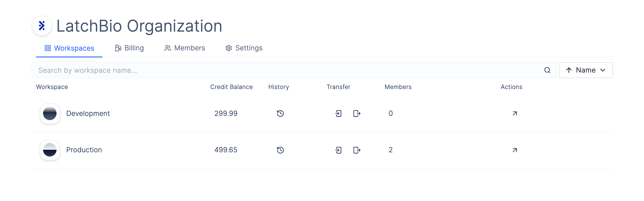Click the search magnifier icon
The image size is (644, 201).
tap(547, 70)
